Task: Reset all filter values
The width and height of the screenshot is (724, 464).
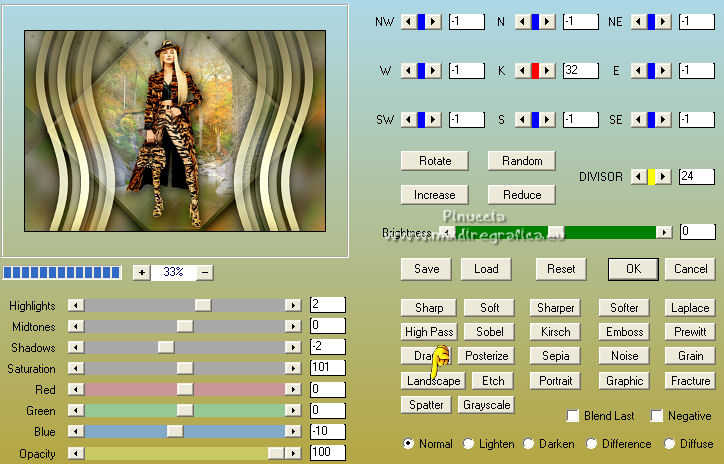Action: [x=561, y=269]
